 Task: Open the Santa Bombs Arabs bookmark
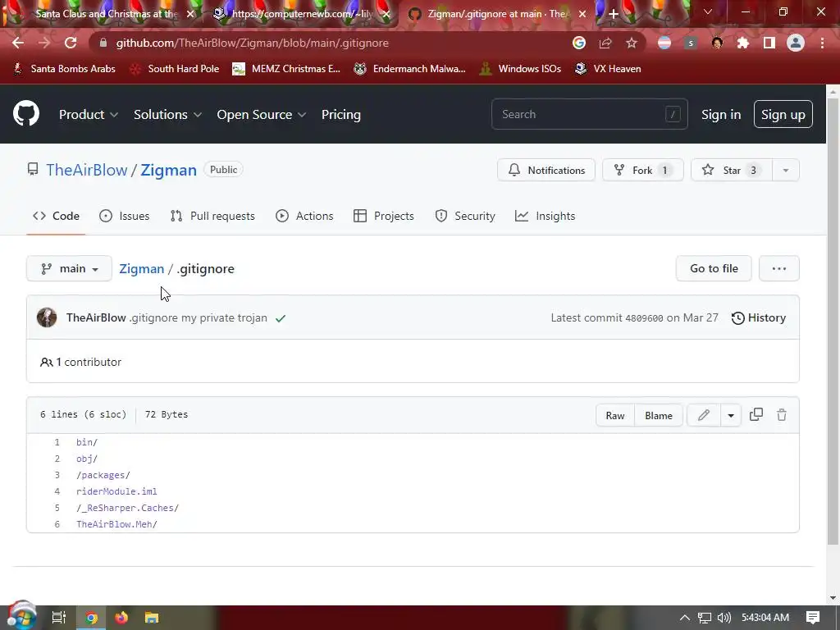click(x=64, y=69)
